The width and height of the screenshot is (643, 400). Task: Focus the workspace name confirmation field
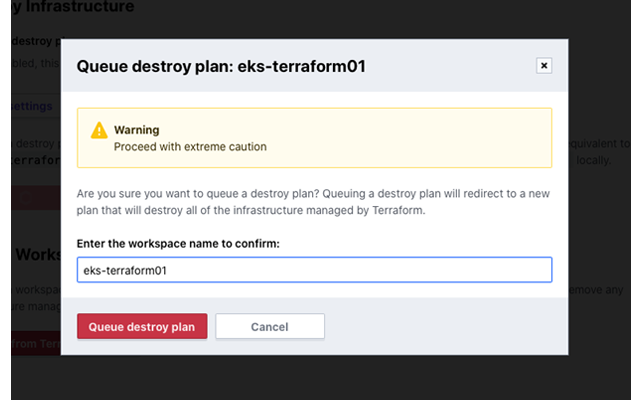pyautogui.click(x=314, y=270)
